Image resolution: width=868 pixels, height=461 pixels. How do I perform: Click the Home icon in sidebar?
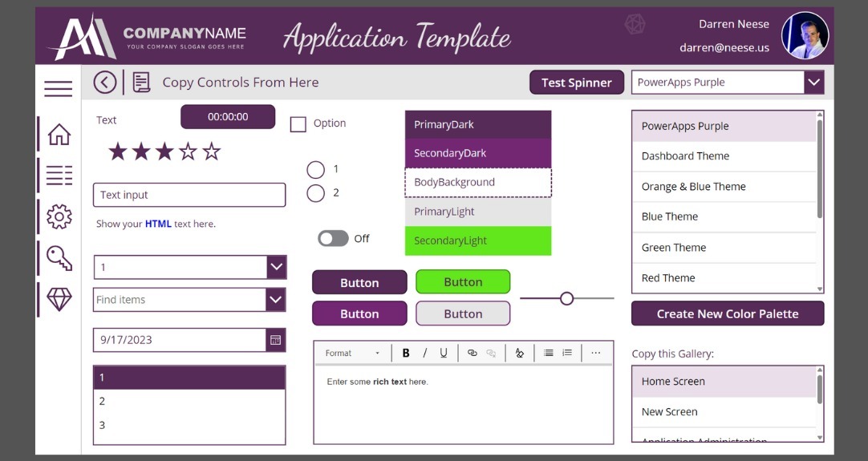(59, 134)
